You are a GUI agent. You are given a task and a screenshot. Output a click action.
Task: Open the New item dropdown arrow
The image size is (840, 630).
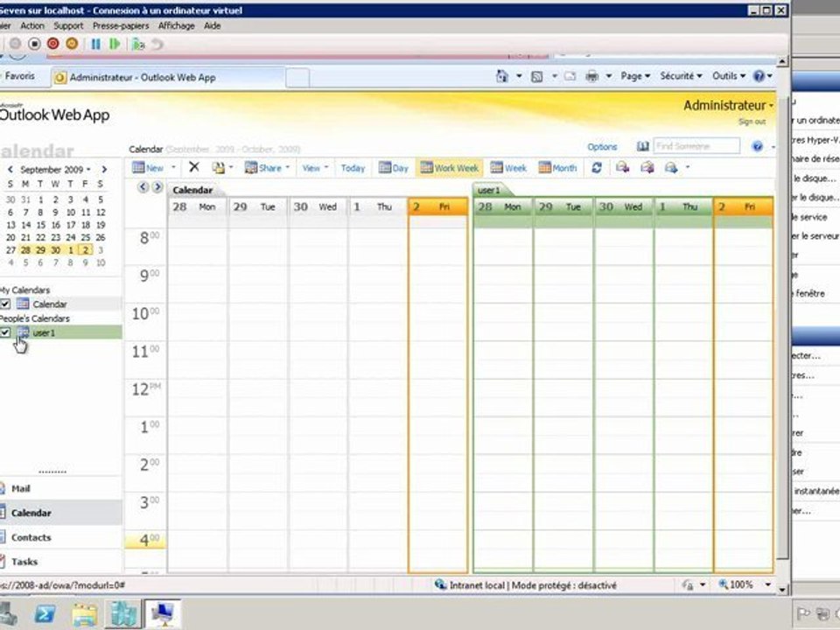pyautogui.click(x=173, y=168)
